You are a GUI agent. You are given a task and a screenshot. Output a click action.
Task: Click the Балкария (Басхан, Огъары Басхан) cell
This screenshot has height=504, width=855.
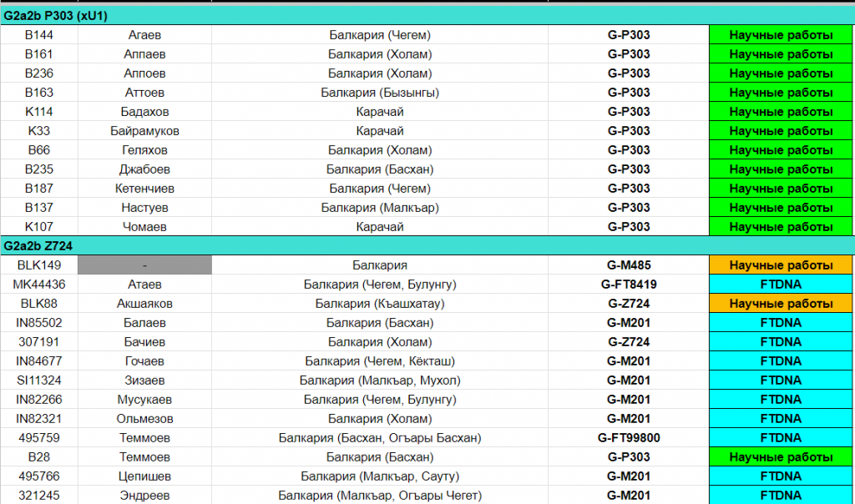[x=380, y=438]
